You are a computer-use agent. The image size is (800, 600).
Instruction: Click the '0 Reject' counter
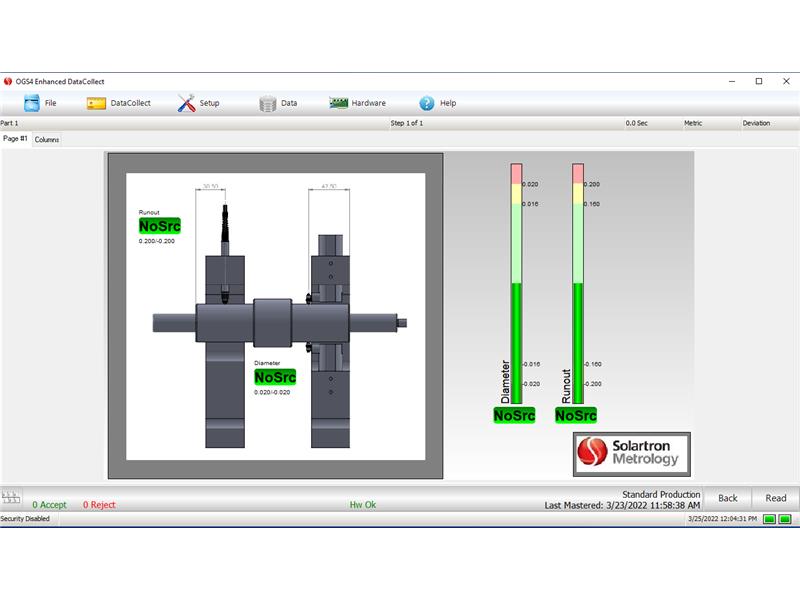click(99, 505)
